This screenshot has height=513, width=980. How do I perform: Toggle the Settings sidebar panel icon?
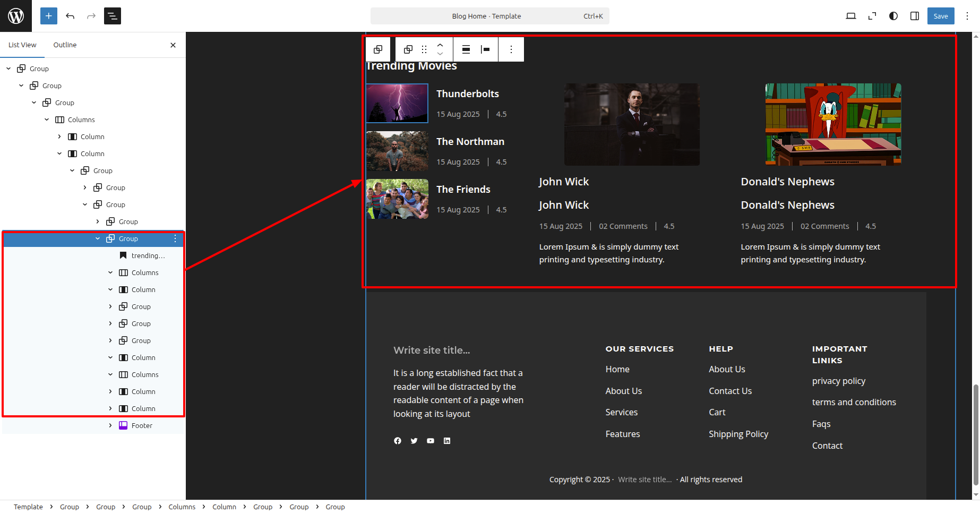915,16
